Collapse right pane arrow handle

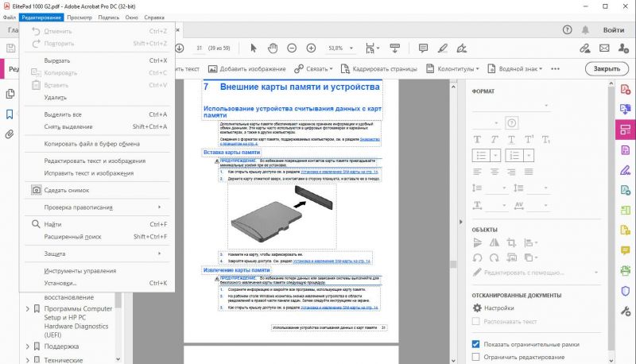pyautogui.click(x=461, y=222)
